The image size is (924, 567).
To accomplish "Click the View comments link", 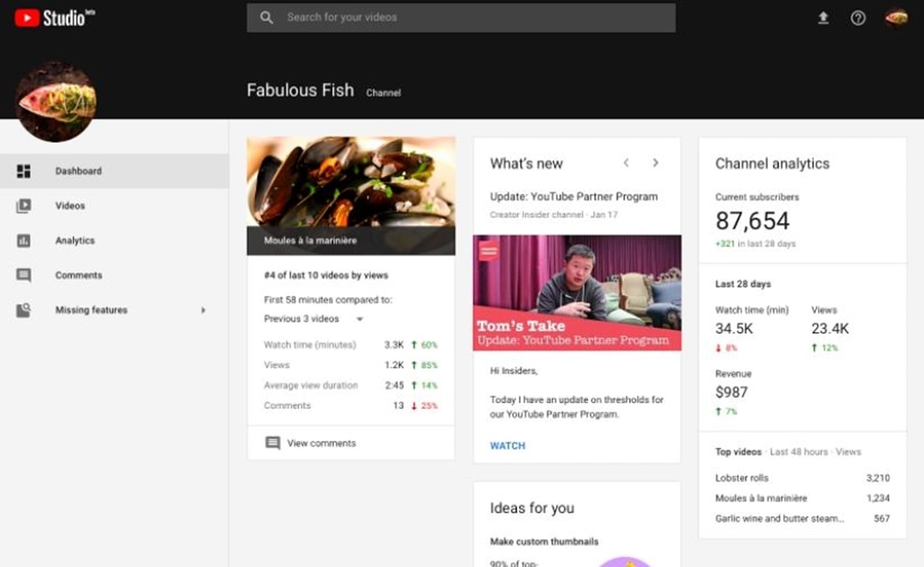I will coord(321,443).
